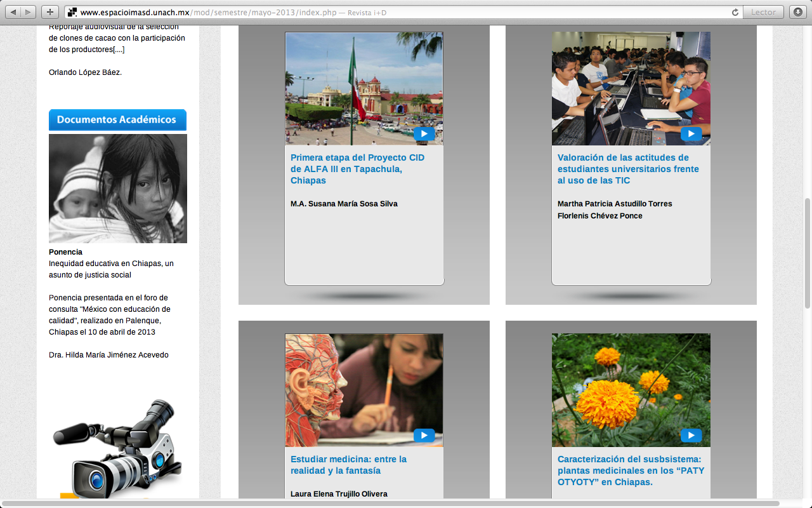This screenshot has height=508, width=812.
Task: Click 'Ponencia presentada en el foro' paragraph
Action: pos(110,315)
